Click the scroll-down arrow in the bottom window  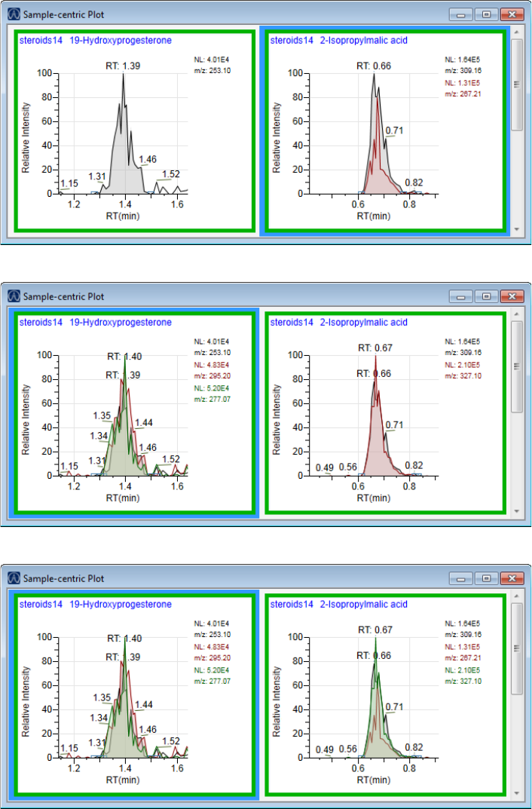(516, 793)
